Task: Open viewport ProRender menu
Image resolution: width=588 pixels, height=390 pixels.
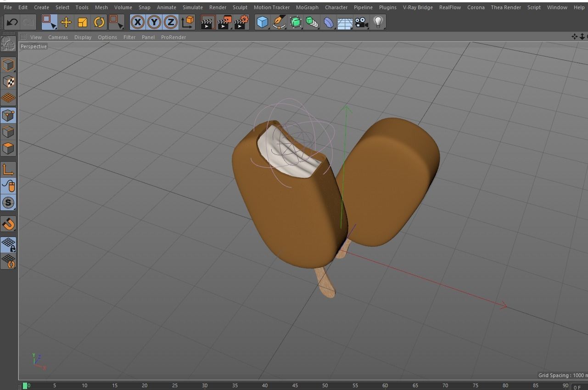Action: click(174, 37)
